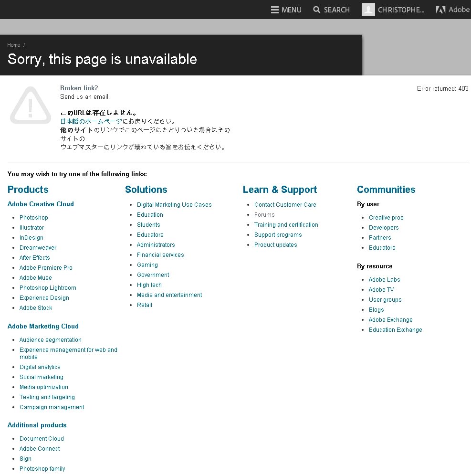
Task: Select Media and entertainment link
Action: [169, 295]
